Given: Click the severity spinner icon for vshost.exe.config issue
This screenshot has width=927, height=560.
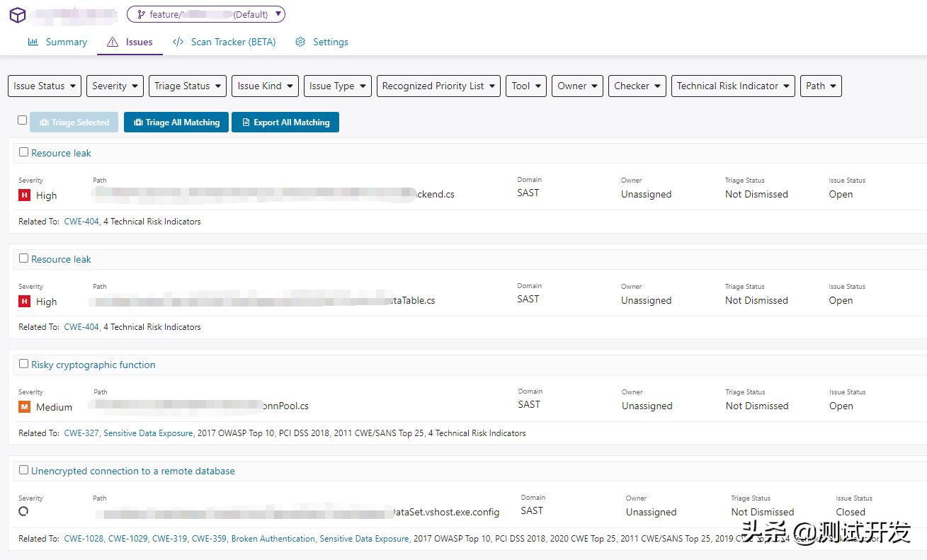Looking at the screenshot, I should click(x=23, y=510).
